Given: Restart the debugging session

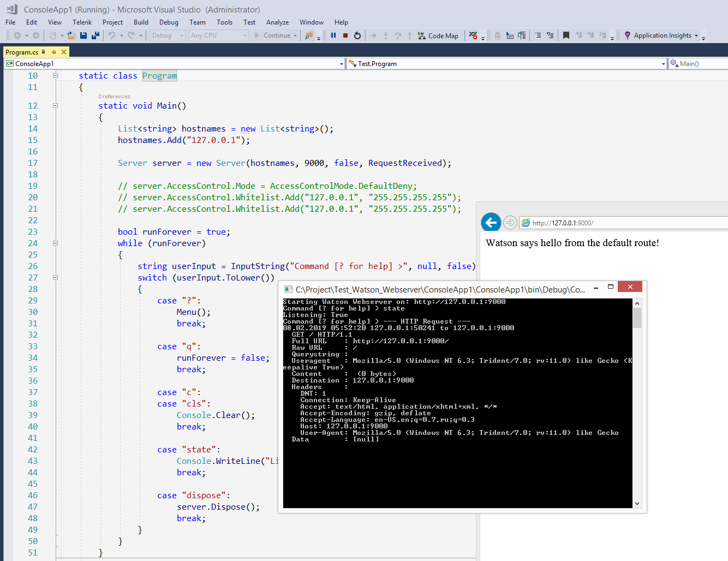Looking at the screenshot, I should 357,35.
